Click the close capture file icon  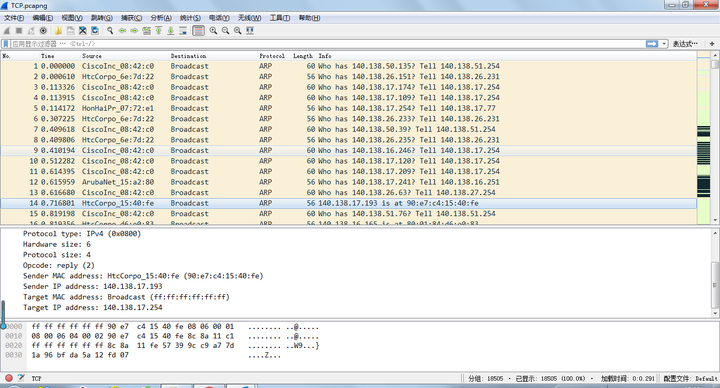pos(83,31)
